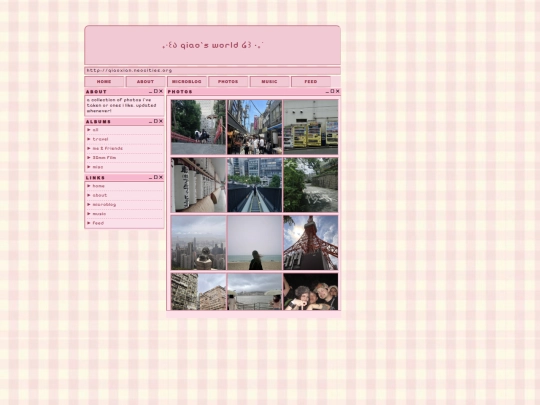This screenshot has width=540, height=405.
Task: Close the LINKS panel
Action: [161, 177]
